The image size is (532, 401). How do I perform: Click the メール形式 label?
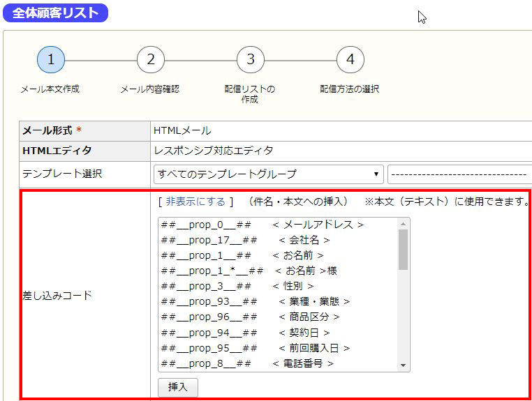tap(47, 130)
